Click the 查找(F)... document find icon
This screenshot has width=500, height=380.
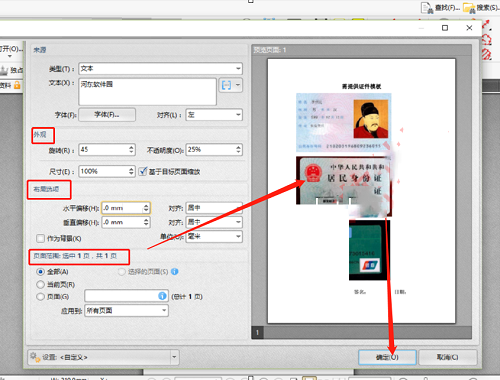tap(427, 8)
